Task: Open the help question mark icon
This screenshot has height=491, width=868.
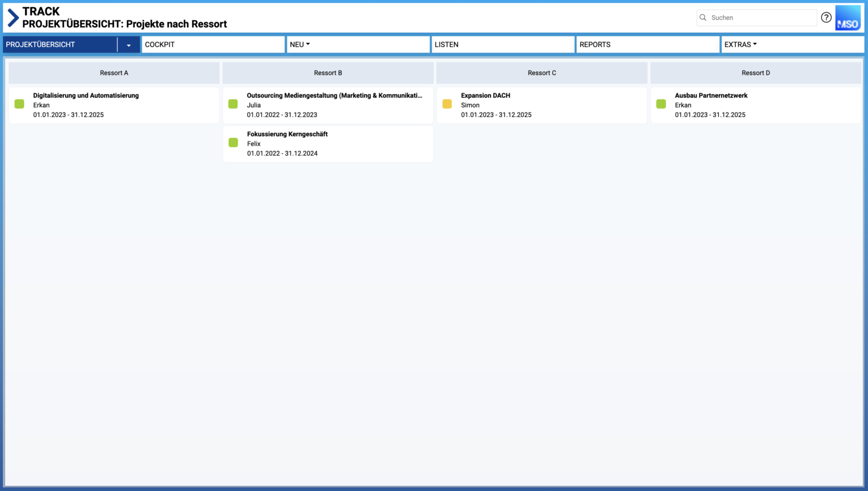Action: [x=826, y=18]
